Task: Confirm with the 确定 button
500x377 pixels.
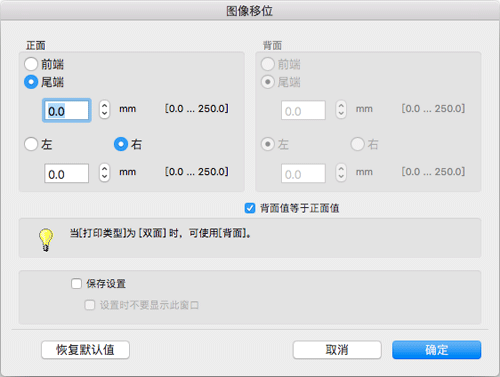Action: (437, 350)
